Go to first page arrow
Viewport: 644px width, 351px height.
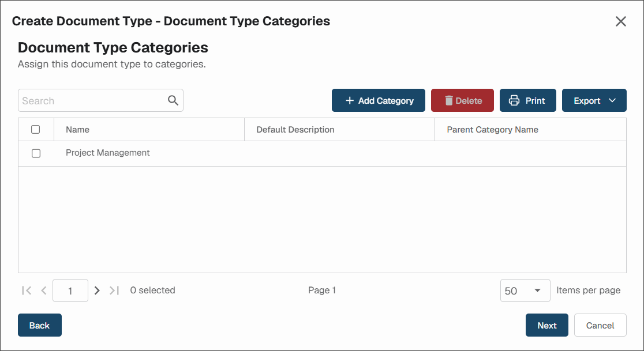coord(27,290)
